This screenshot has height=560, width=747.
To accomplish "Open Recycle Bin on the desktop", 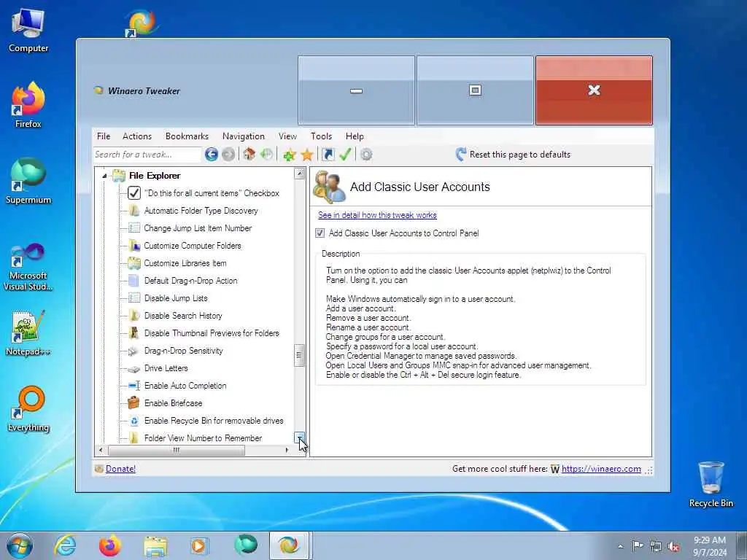I will click(x=711, y=484).
